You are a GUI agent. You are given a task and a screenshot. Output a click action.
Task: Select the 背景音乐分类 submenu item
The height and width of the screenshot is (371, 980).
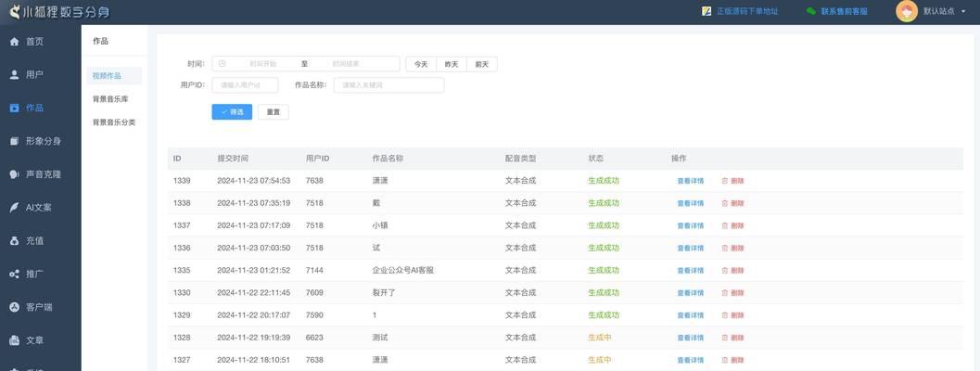coord(114,122)
